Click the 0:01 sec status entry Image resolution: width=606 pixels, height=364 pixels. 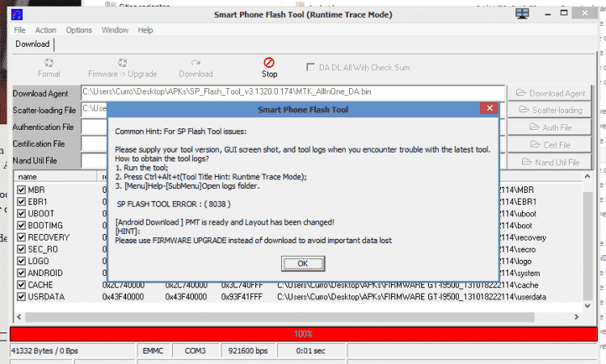tap(310, 351)
